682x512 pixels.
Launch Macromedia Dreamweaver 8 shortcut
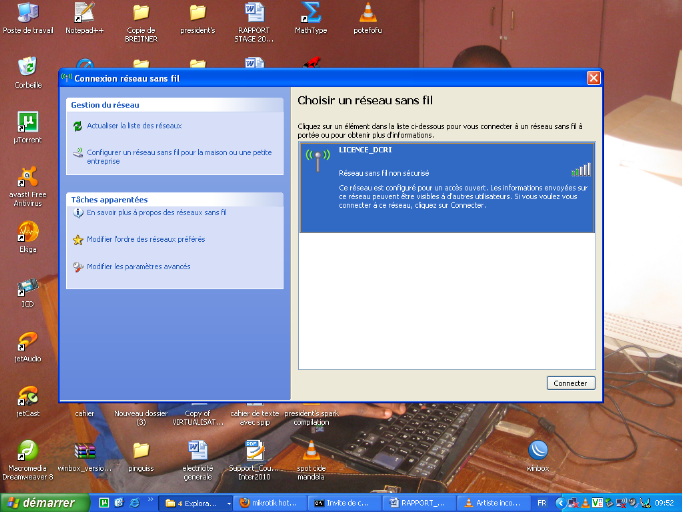(29, 454)
